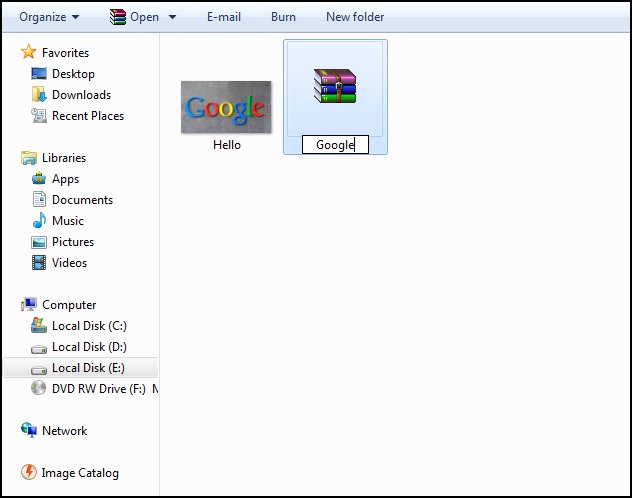The width and height of the screenshot is (632, 498).
Task: Expand the Open dropdown arrow
Action: tap(173, 17)
